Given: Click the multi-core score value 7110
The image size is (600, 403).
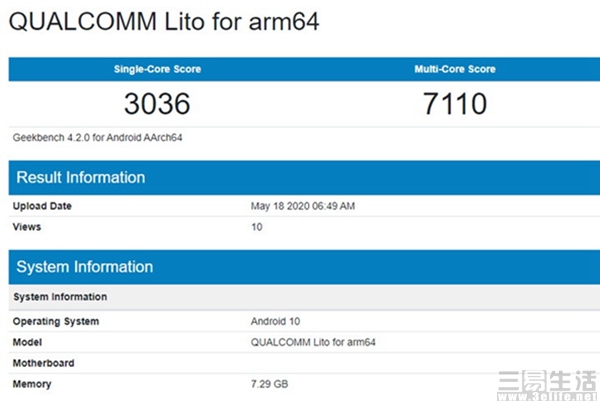Looking at the screenshot, I should (x=455, y=104).
